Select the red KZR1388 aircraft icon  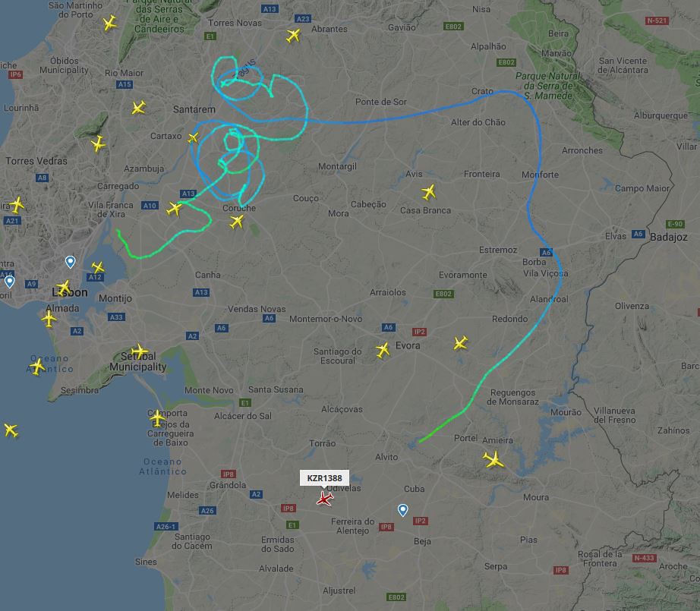(x=324, y=499)
